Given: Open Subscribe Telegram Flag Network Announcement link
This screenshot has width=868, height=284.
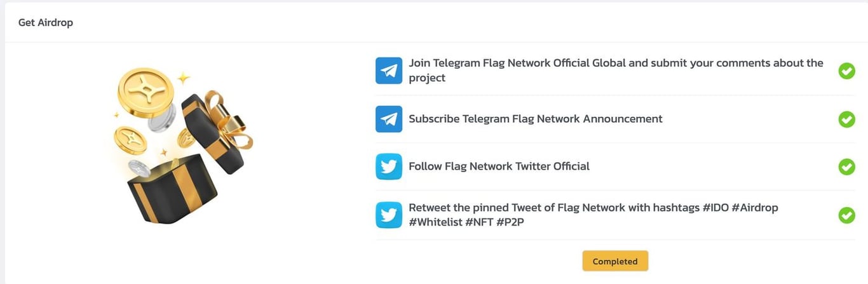Looking at the screenshot, I should click(536, 119).
